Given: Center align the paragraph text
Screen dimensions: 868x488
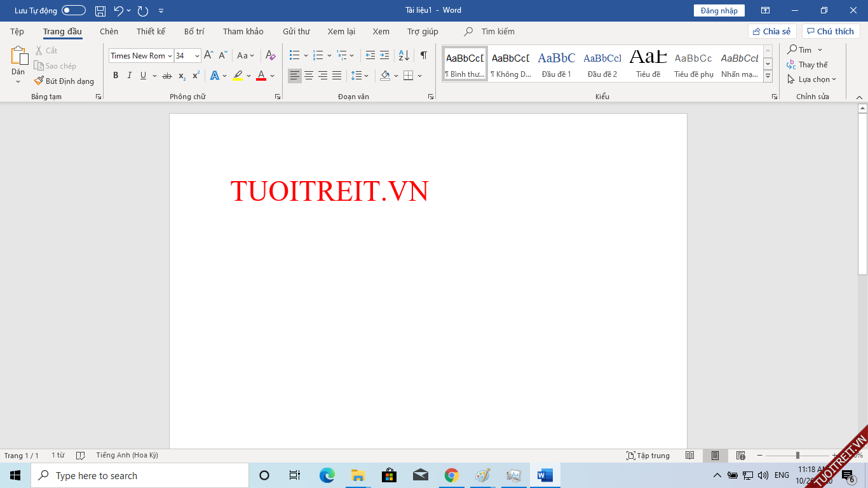Looking at the screenshot, I should tap(309, 76).
